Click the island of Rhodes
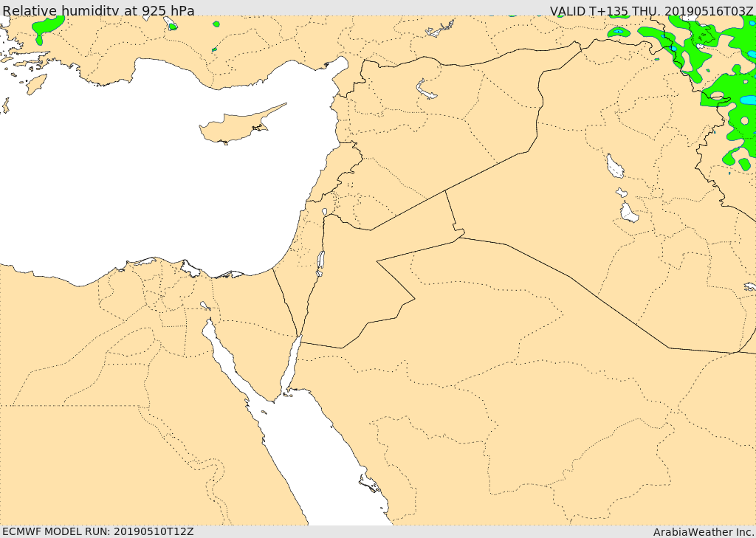This screenshot has height=538, width=756. point(36,84)
